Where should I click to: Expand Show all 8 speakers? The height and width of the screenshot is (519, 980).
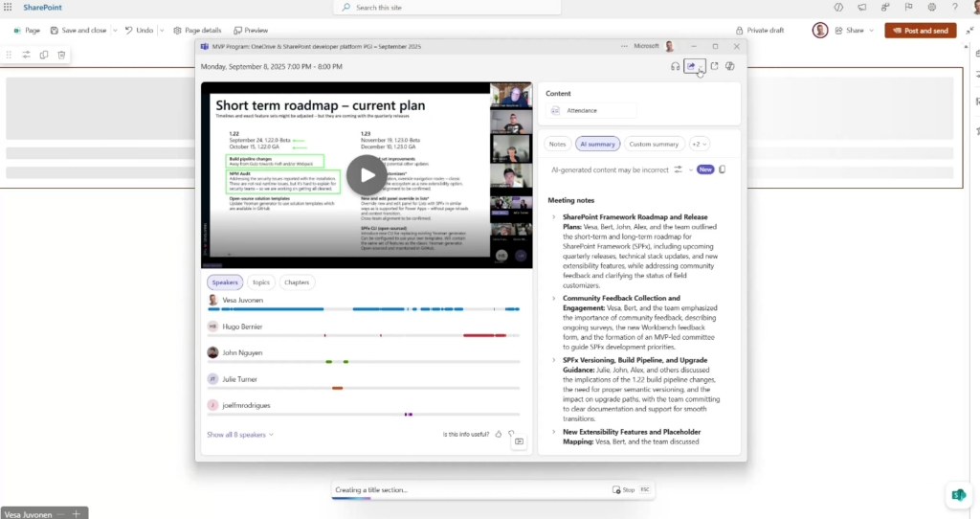(240, 435)
